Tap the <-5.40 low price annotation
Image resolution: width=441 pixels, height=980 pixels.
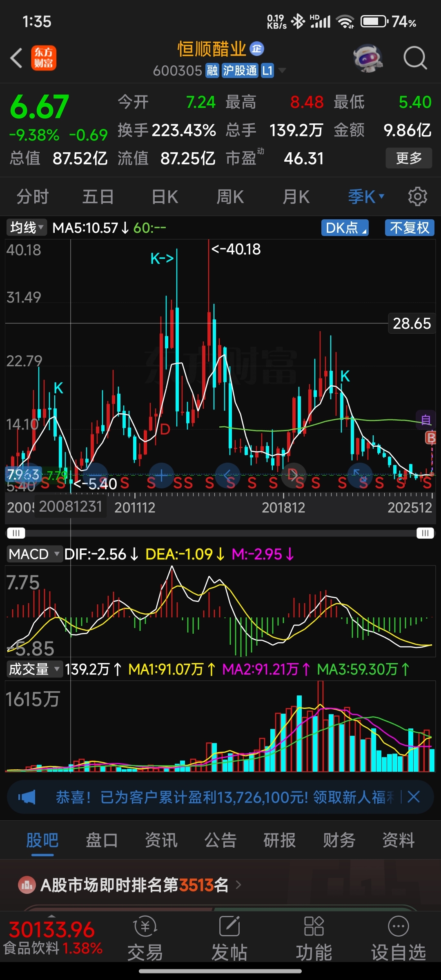pos(95,484)
